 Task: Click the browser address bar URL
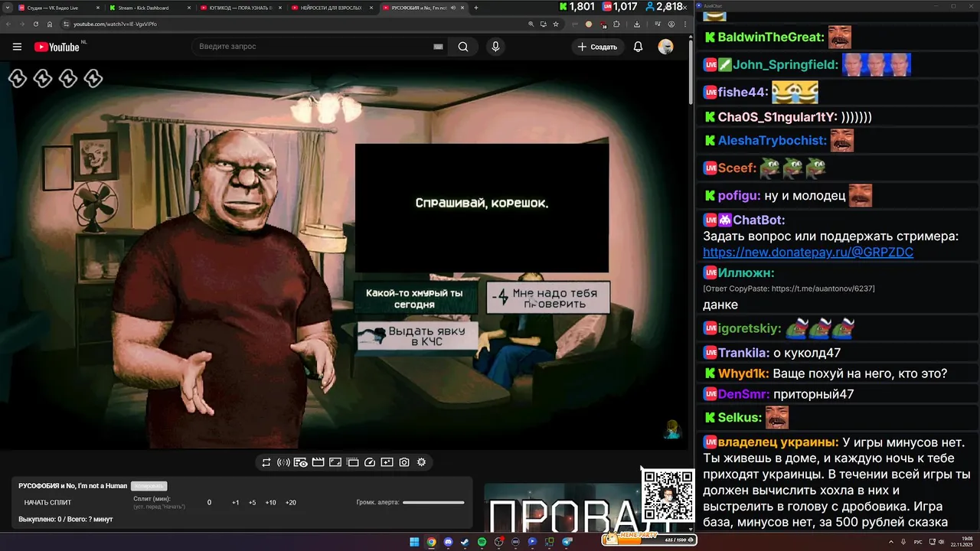pyautogui.click(x=115, y=24)
